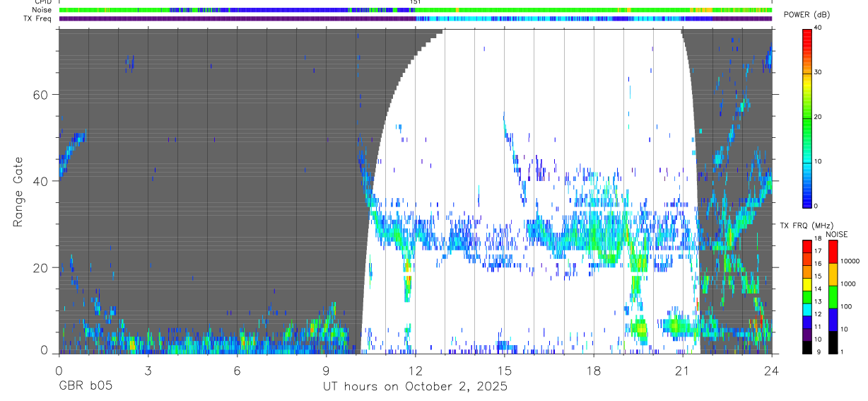Click the Noise color strip above the plot
This screenshot has height=401, width=868.
tap(416, 10)
